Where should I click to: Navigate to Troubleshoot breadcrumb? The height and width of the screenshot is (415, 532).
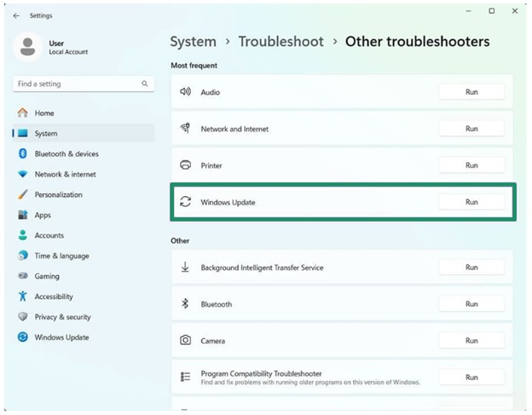pyautogui.click(x=280, y=42)
